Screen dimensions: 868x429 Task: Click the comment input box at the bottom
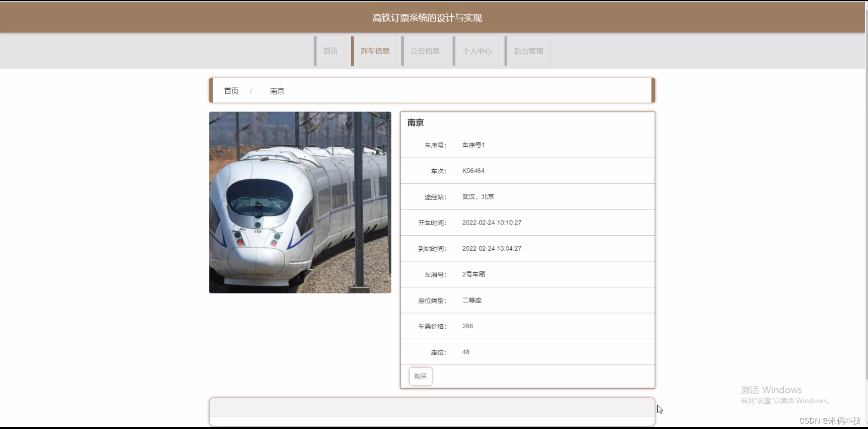click(x=431, y=410)
